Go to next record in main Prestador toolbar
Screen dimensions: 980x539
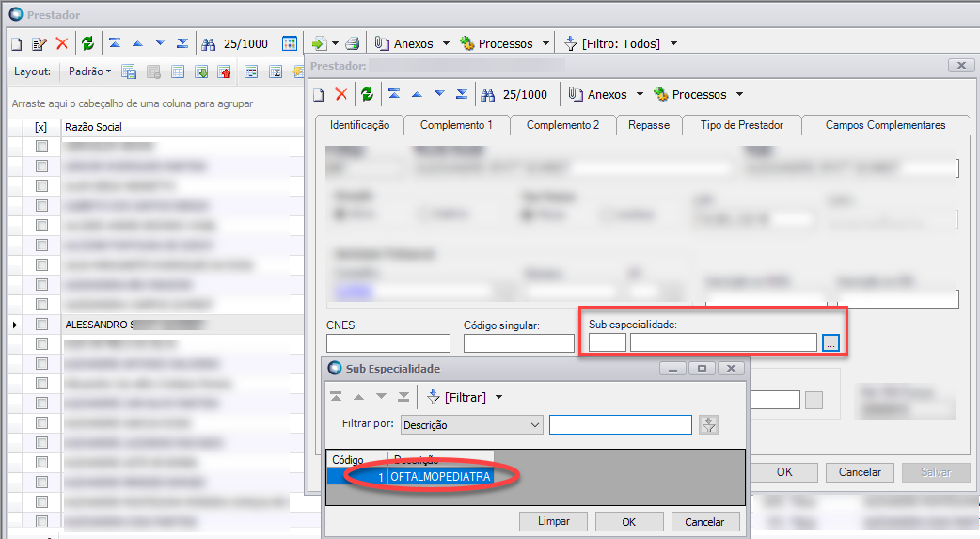point(160,43)
